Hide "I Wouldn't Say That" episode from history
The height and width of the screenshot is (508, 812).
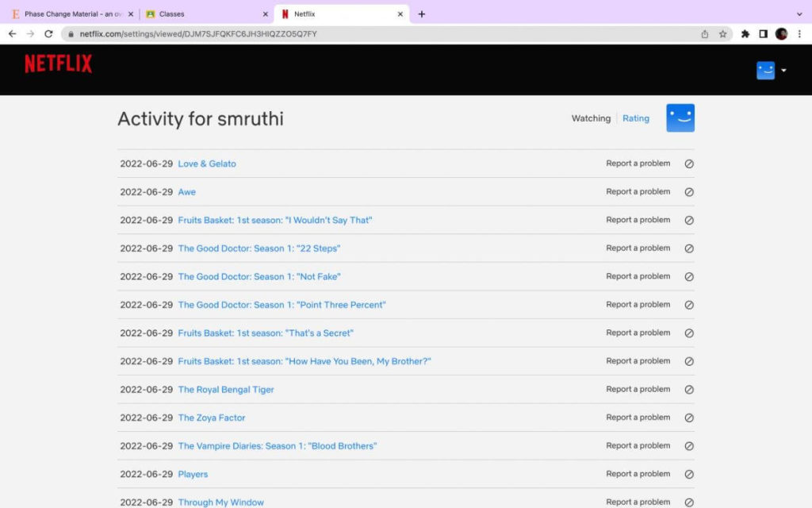click(x=689, y=221)
